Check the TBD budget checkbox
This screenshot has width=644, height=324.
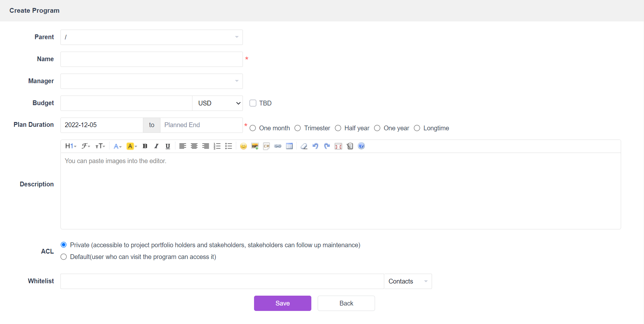tap(253, 103)
